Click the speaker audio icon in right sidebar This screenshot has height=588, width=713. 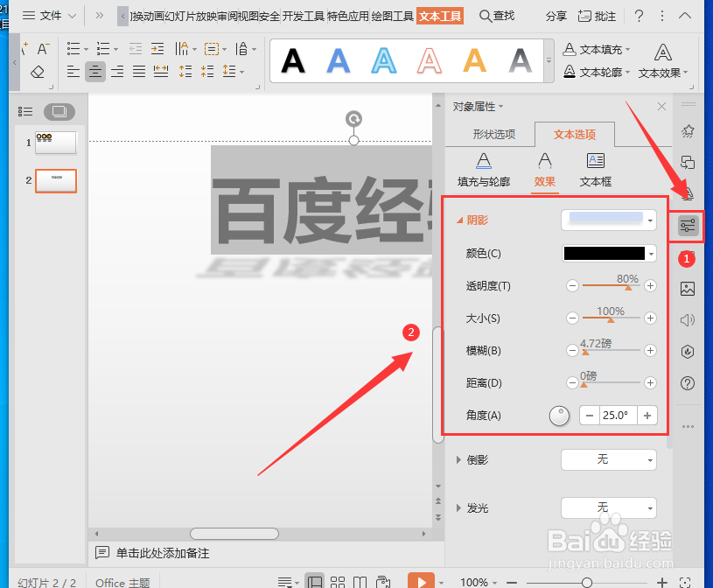(688, 320)
